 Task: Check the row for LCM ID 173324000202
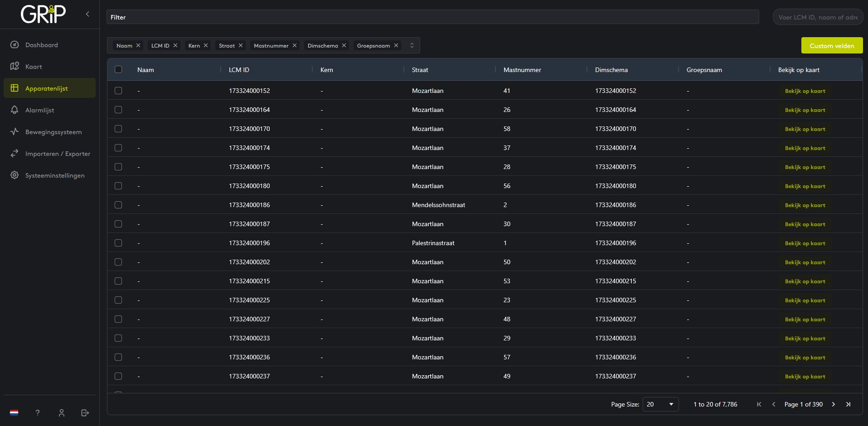pyautogui.click(x=118, y=262)
